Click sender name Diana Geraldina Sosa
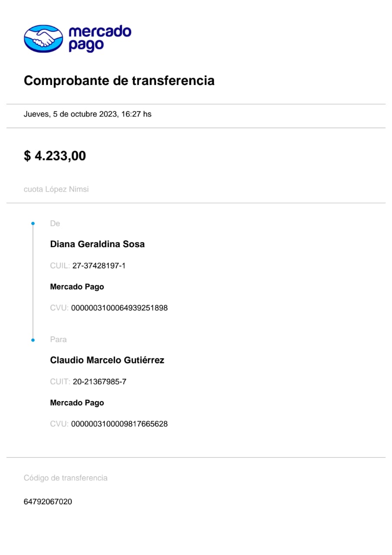 coord(97,244)
